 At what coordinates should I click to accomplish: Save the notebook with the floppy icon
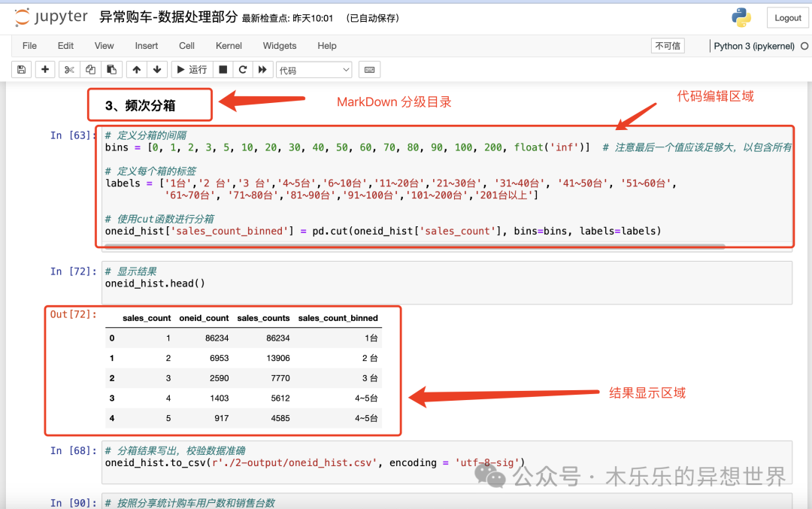pyautogui.click(x=21, y=69)
